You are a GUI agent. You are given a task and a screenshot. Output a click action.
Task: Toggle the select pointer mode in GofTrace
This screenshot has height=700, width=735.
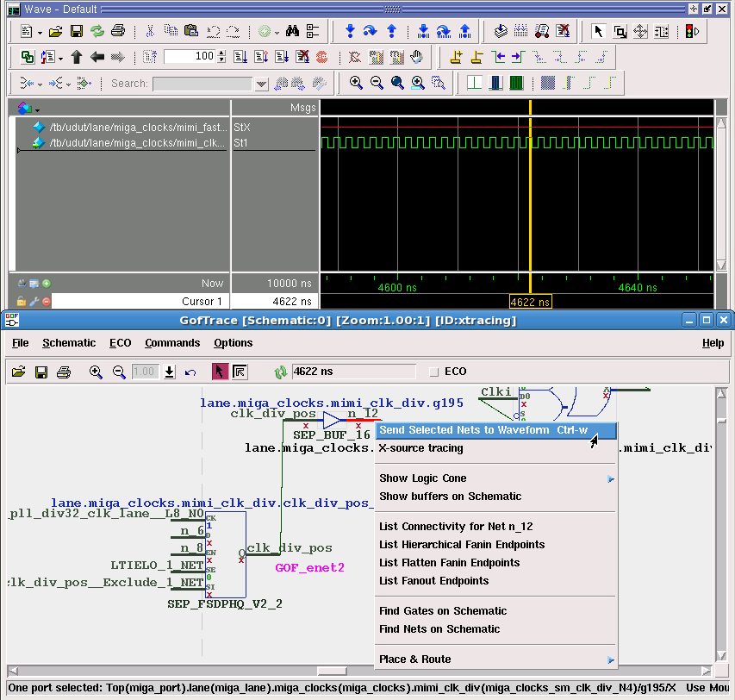tap(219, 372)
